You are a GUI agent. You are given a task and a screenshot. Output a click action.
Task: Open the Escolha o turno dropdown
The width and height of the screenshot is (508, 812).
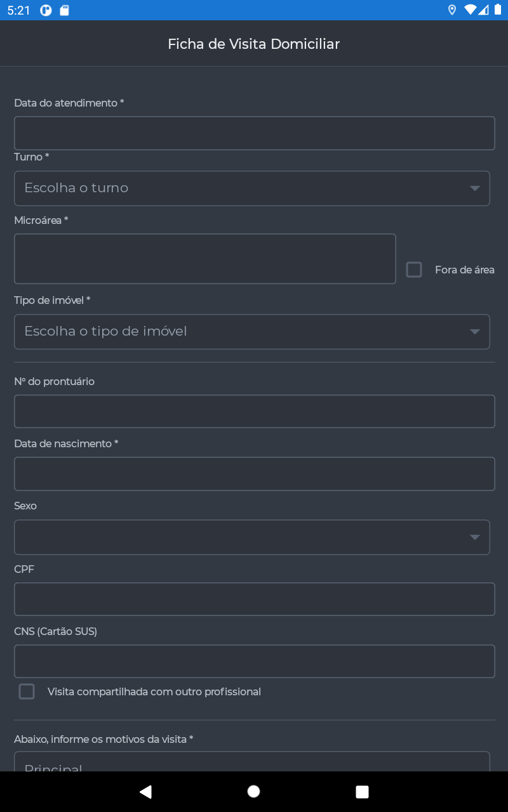252,188
